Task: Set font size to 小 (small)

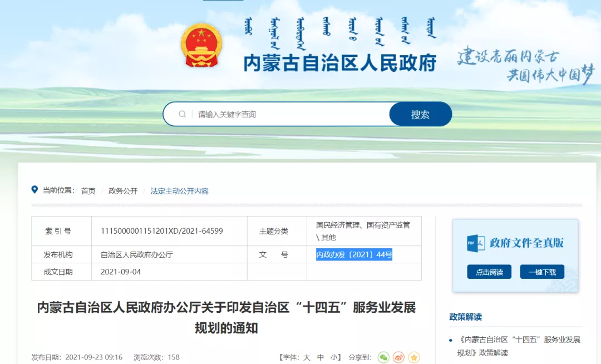Action: 334,357
